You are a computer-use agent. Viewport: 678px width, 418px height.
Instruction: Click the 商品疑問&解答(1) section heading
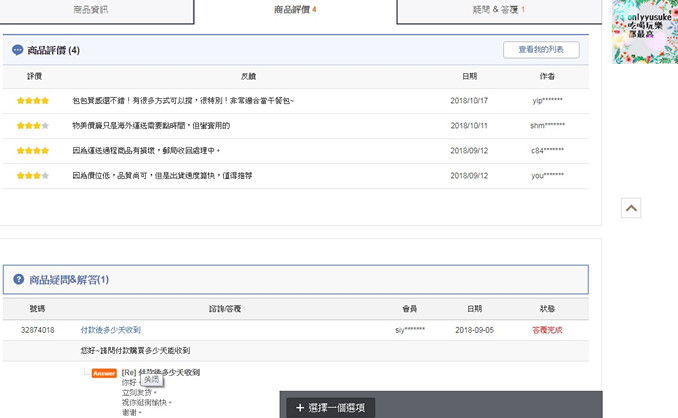(x=69, y=280)
